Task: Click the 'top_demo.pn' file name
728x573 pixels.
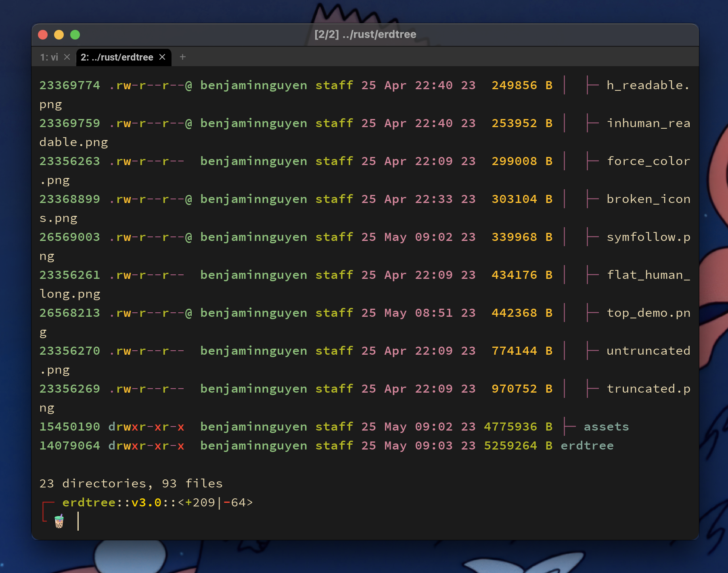Action: [648, 313]
